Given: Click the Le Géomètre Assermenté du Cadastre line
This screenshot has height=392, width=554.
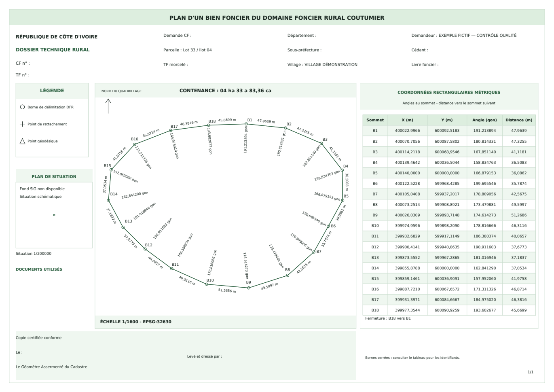Looking at the screenshot, I should coord(51,367).
